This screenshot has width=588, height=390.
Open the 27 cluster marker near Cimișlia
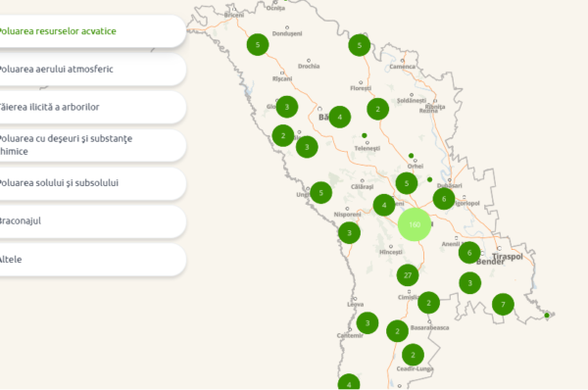[x=408, y=275]
